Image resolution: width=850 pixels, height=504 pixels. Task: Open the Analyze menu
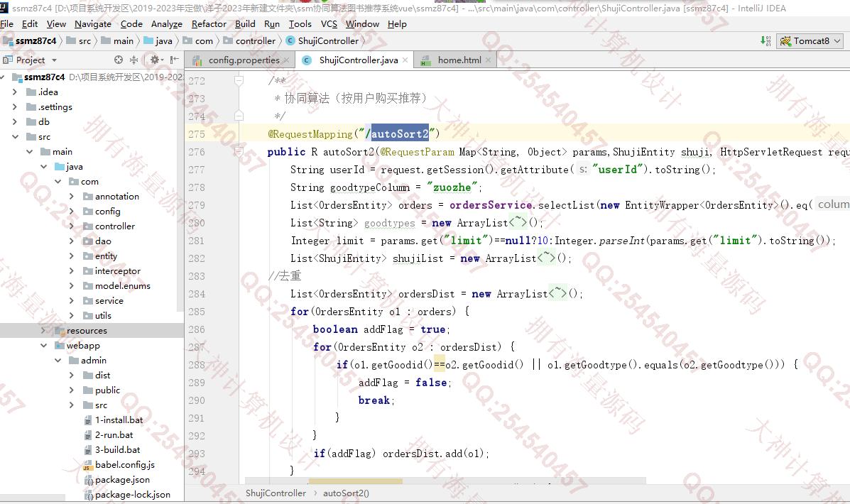point(166,24)
